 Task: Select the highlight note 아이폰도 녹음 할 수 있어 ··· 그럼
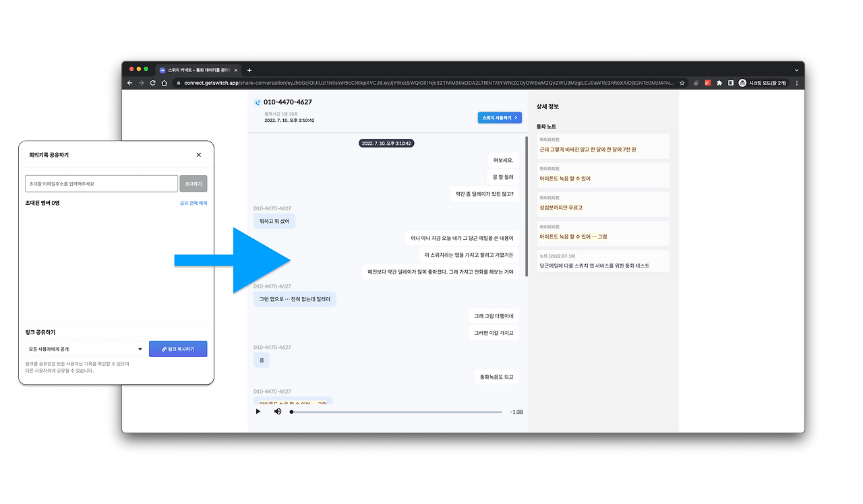(603, 233)
